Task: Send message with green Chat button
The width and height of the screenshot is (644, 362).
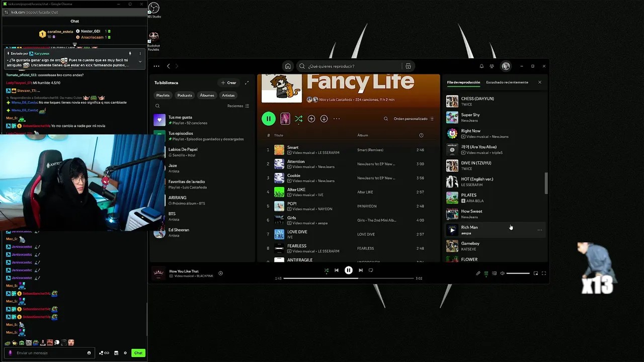Action: click(x=138, y=353)
